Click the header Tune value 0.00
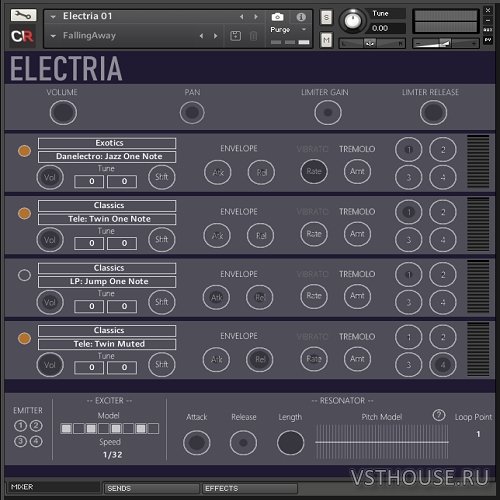This screenshot has height=500, width=500. (x=380, y=28)
